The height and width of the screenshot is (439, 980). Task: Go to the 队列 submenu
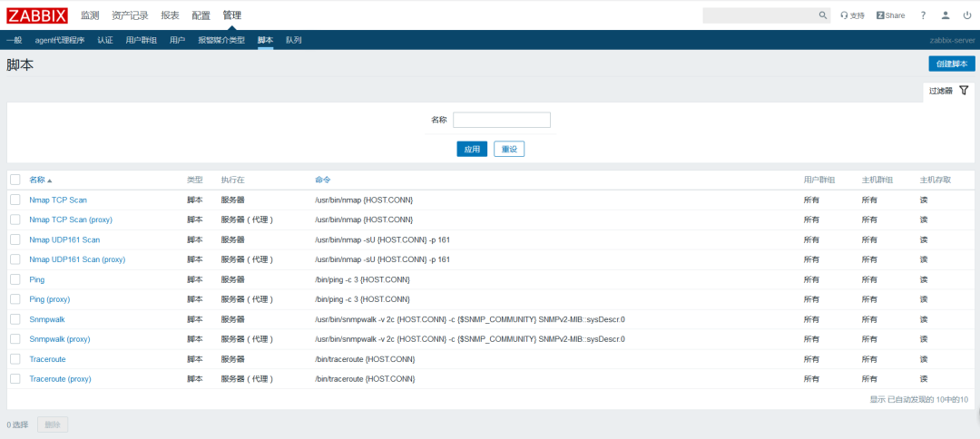point(294,40)
